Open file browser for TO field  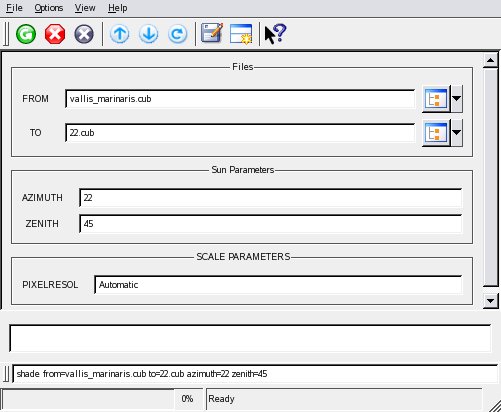coord(436,133)
